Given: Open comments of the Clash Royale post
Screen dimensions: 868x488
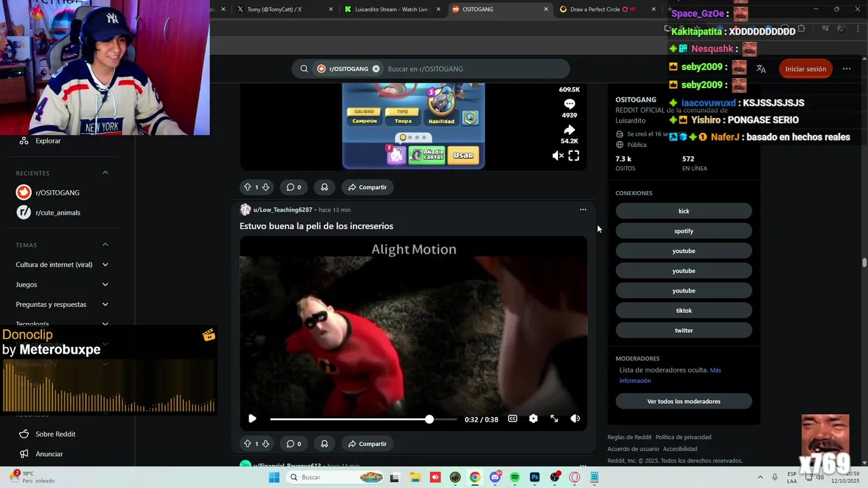Looking at the screenshot, I should [x=294, y=187].
